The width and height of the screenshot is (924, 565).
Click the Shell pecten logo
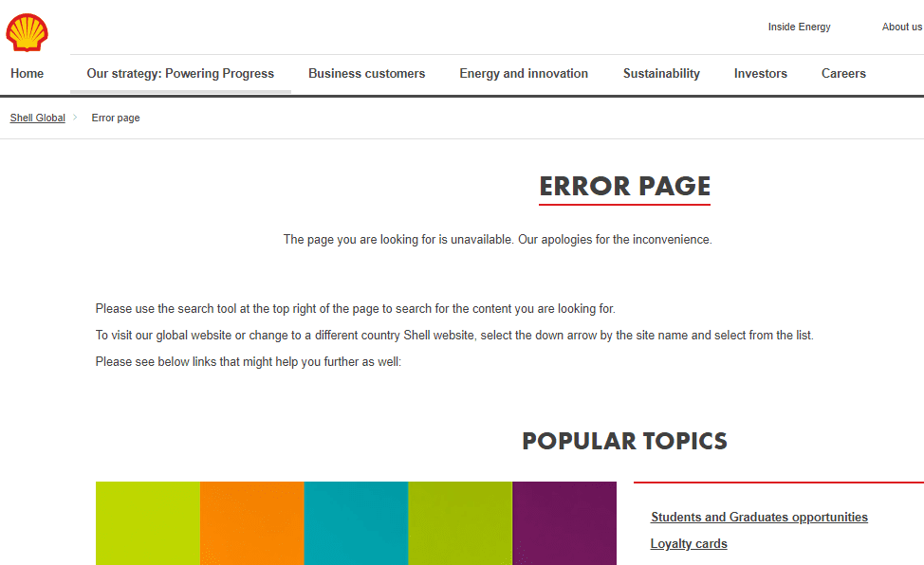coord(28,32)
